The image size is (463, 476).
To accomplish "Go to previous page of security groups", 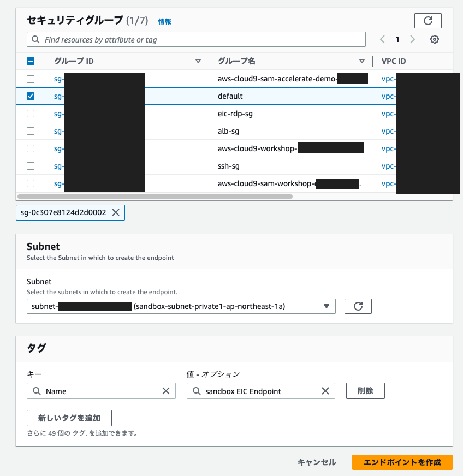I will pyautogui.click(x=383, y=39).
